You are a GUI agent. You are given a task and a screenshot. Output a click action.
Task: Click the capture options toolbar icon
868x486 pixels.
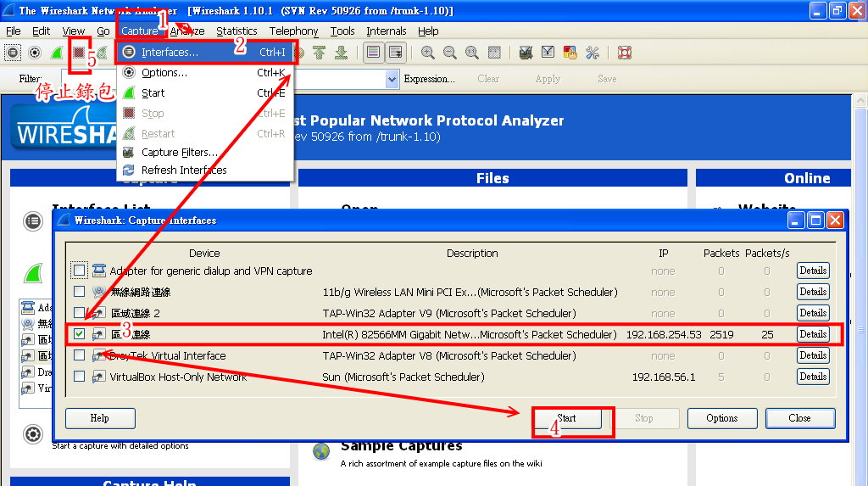[x=35, y=53]
